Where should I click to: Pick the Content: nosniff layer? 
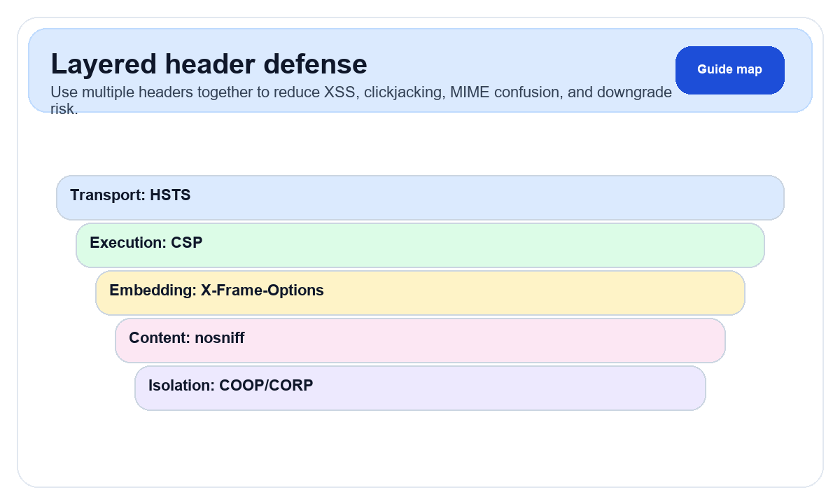click(420, 340)
